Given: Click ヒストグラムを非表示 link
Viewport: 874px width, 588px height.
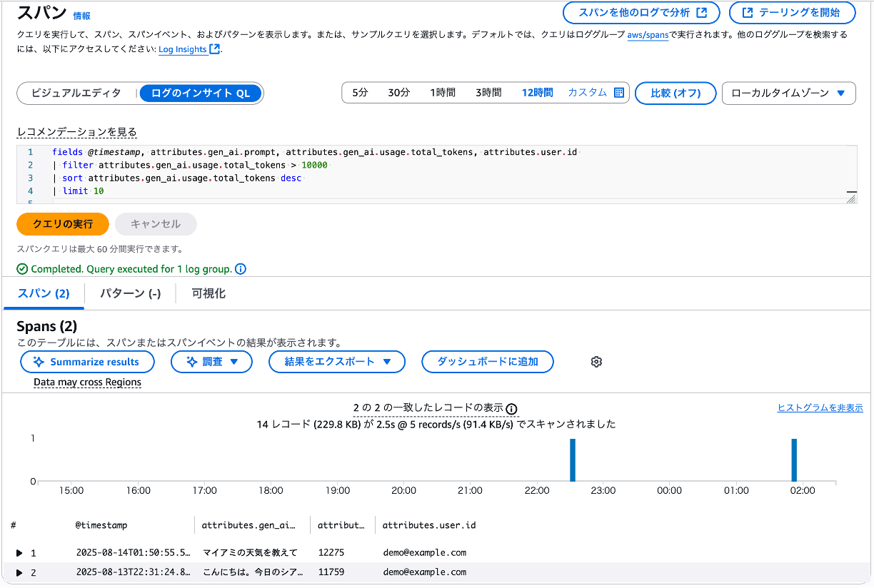Looking at the screenshot, I should point(820,407).
